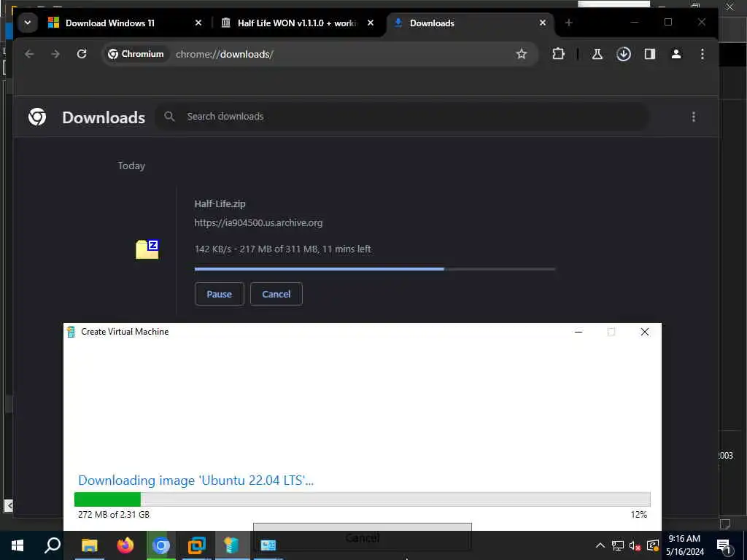
Task: Cancel the Half-Life.zip download
Action: (276, 295)
